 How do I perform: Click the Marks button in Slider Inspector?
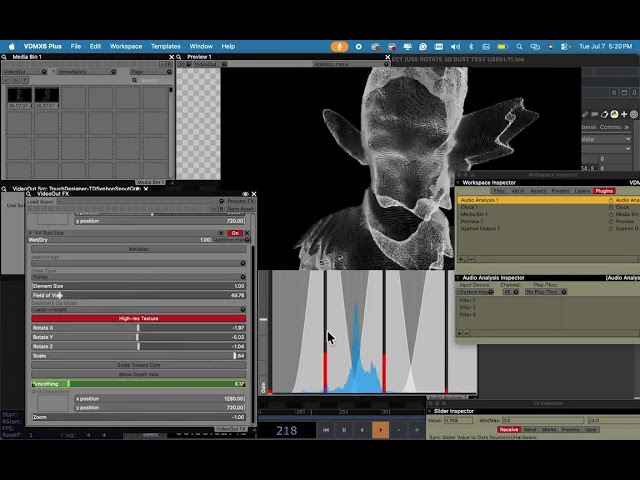click(549, 430)
